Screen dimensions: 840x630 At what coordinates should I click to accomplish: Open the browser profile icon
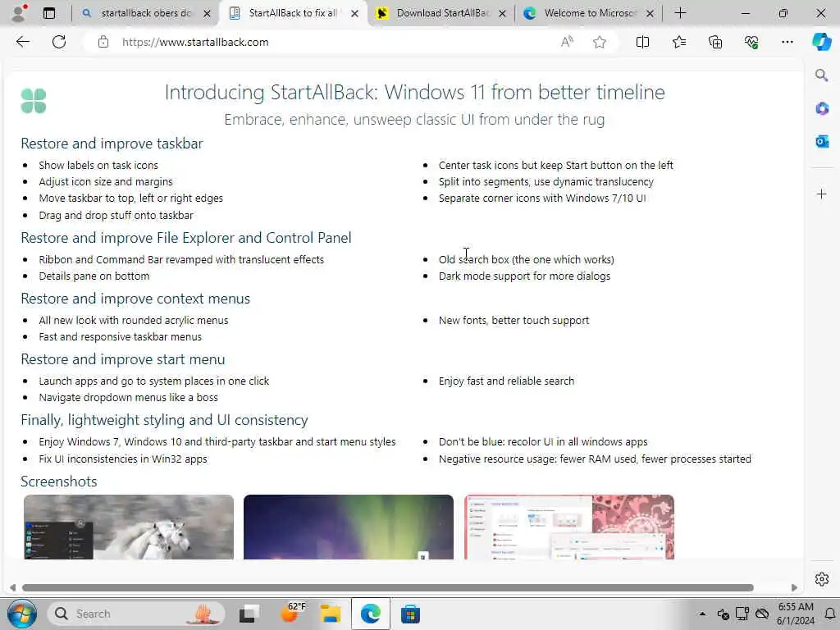19,13
